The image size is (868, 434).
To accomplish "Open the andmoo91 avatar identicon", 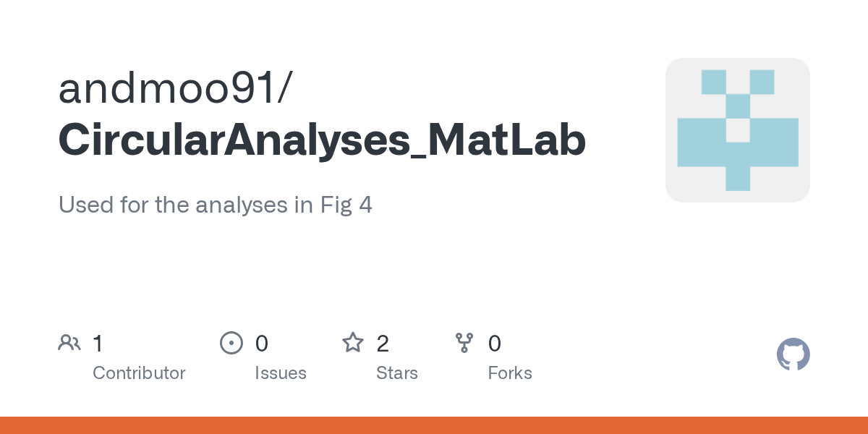I will [x=738, y=130].
